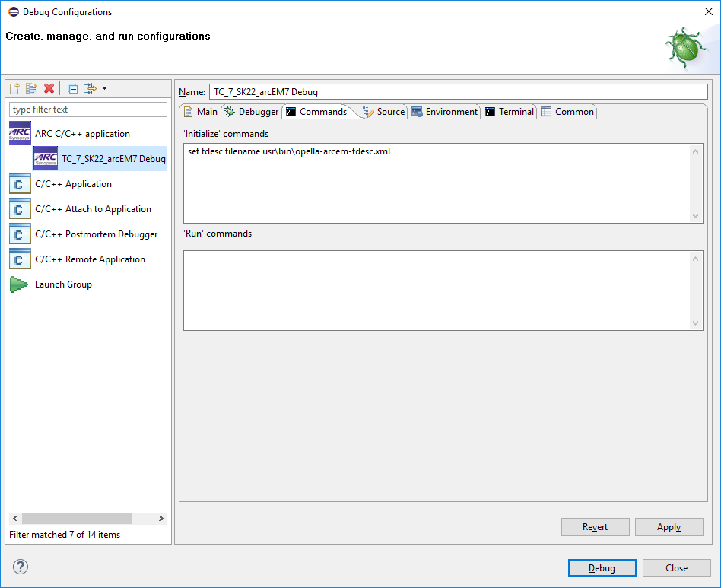Select C/C++ Remote Application entry

(90, 259)
